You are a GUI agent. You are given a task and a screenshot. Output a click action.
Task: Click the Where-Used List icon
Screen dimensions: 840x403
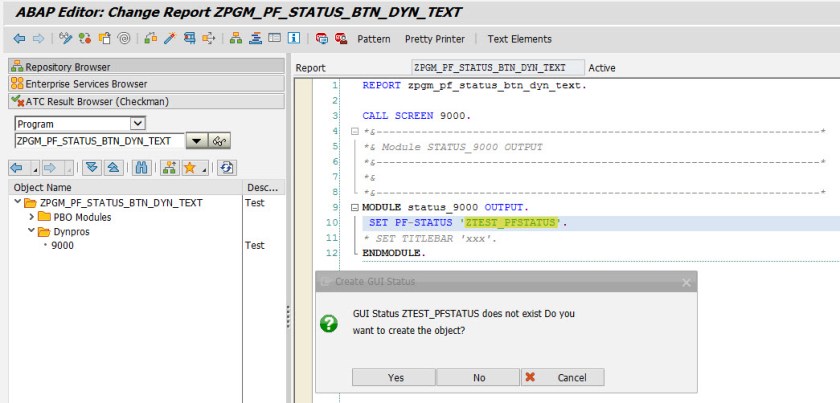coord(209,39)
